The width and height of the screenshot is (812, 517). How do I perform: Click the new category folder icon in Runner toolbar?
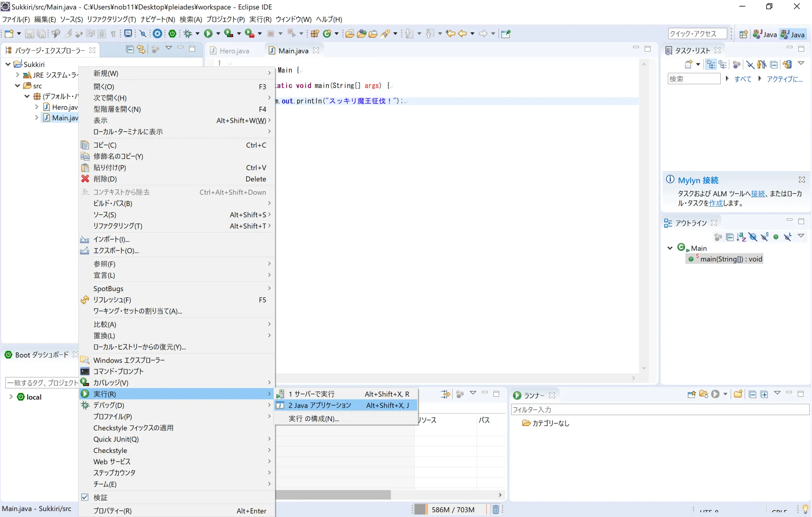[x=738, y=394]
